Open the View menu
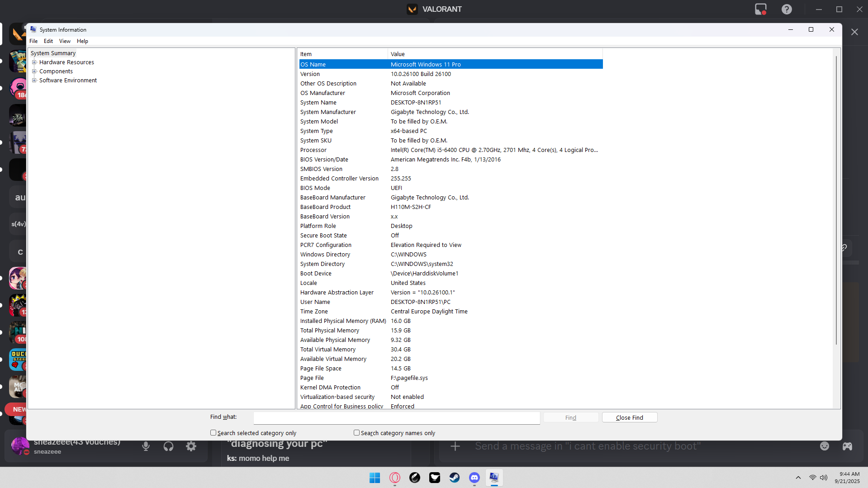868x488 pixels. click(x=65, y=41)
